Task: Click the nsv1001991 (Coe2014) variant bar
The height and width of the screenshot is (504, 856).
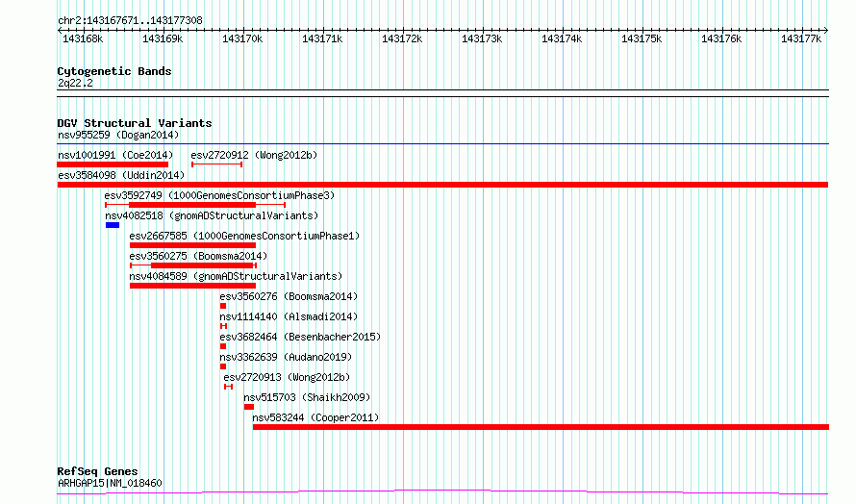Action: [113, 164]
